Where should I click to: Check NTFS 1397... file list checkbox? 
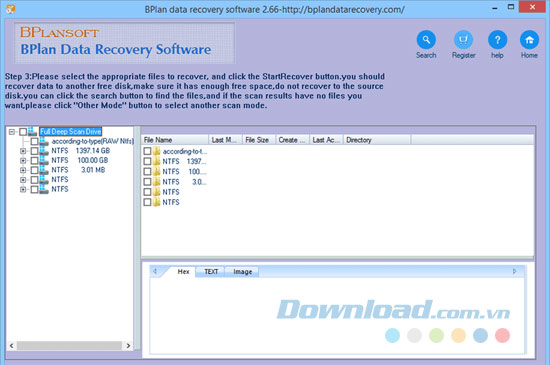pyautogui.click(x=147, y=161)
